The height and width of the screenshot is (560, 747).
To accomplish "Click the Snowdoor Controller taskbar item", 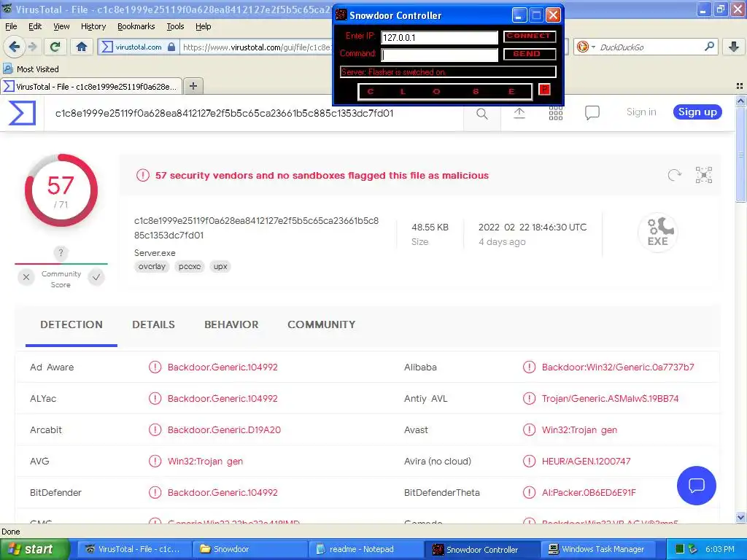I will point(482,549).
